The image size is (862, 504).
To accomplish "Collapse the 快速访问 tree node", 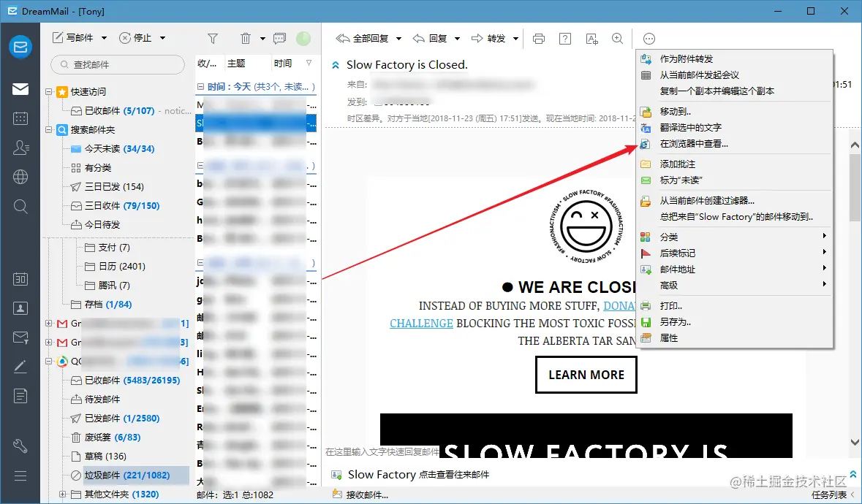I will (x=49, y=92).
